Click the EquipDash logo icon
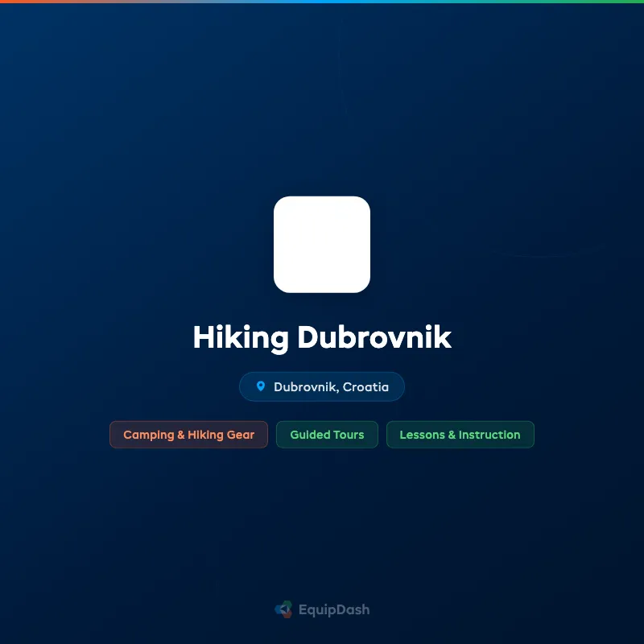 pyautogui.click(x=283, y=609)
